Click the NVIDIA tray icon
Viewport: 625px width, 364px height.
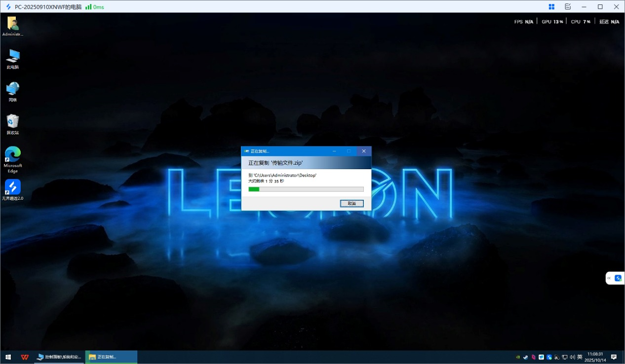tap(518, 357)
